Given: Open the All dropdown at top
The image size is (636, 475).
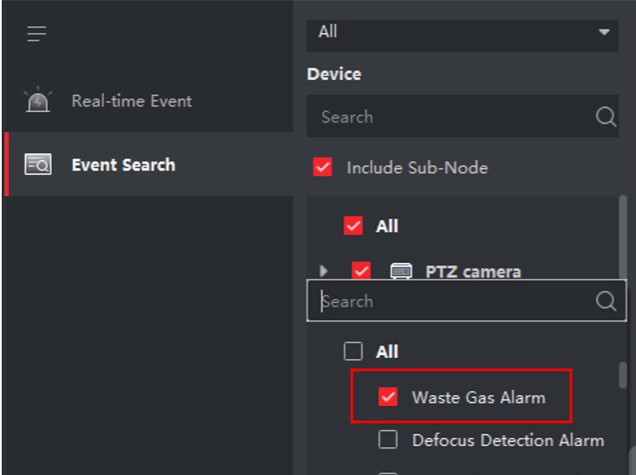Looking at the screenshot, I should 603,32.
